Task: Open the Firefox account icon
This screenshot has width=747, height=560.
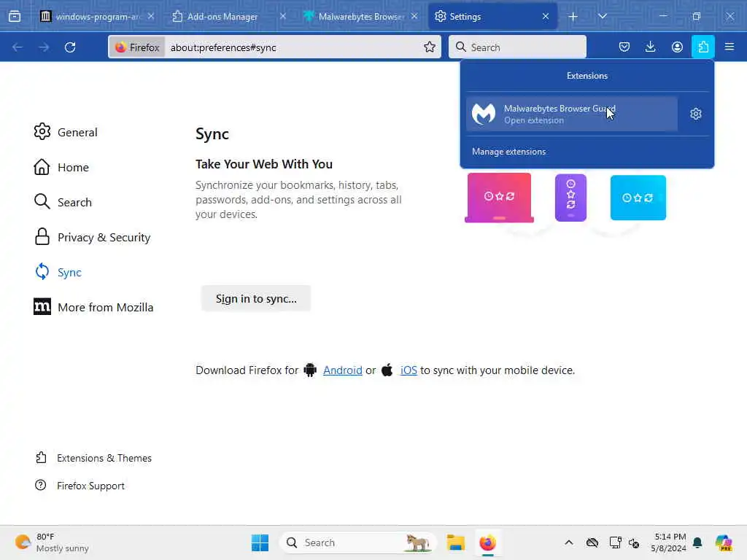Action: click(x=677, y=47)
